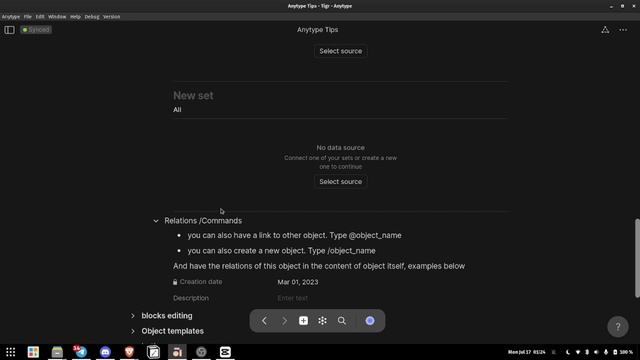
Task: Open the graph view from navigation bar
Action: click(322, 321)
